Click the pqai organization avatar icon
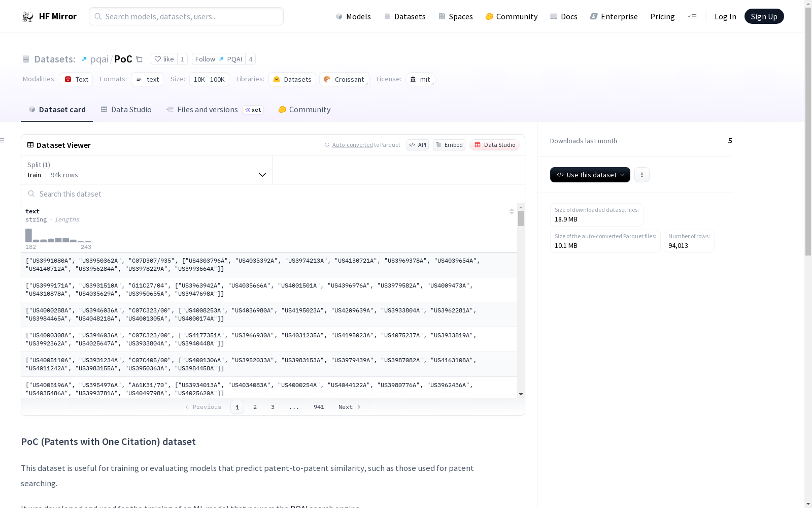The image size is (812, 508). pos(84,59)
